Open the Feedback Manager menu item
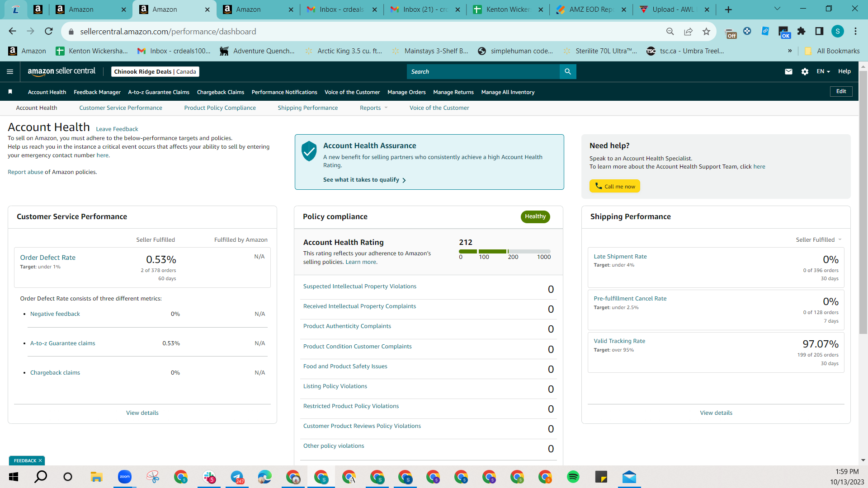This screenshot has width=868, height=488. click(x=97, y=92)
